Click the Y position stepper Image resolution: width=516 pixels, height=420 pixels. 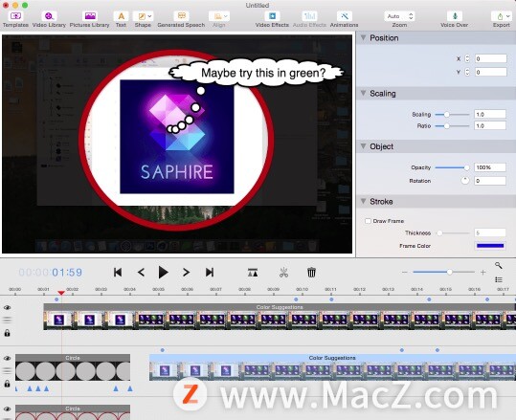467,72
